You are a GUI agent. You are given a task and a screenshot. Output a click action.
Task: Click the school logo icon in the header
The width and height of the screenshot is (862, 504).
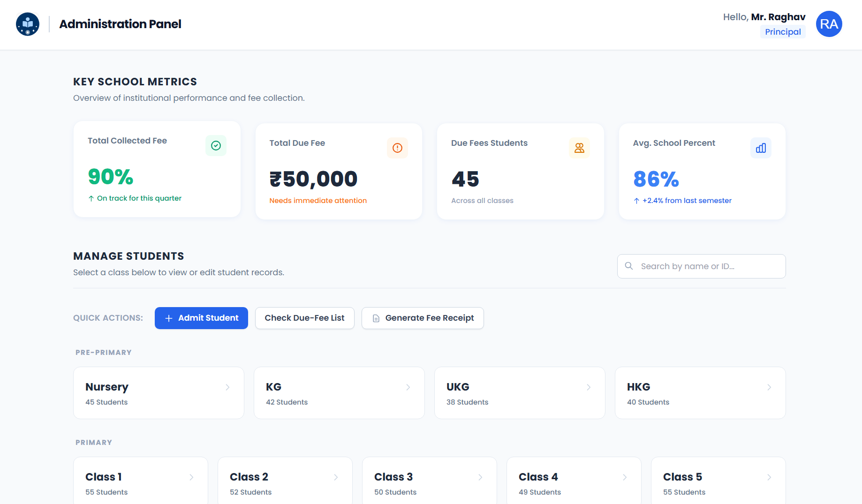27,23
